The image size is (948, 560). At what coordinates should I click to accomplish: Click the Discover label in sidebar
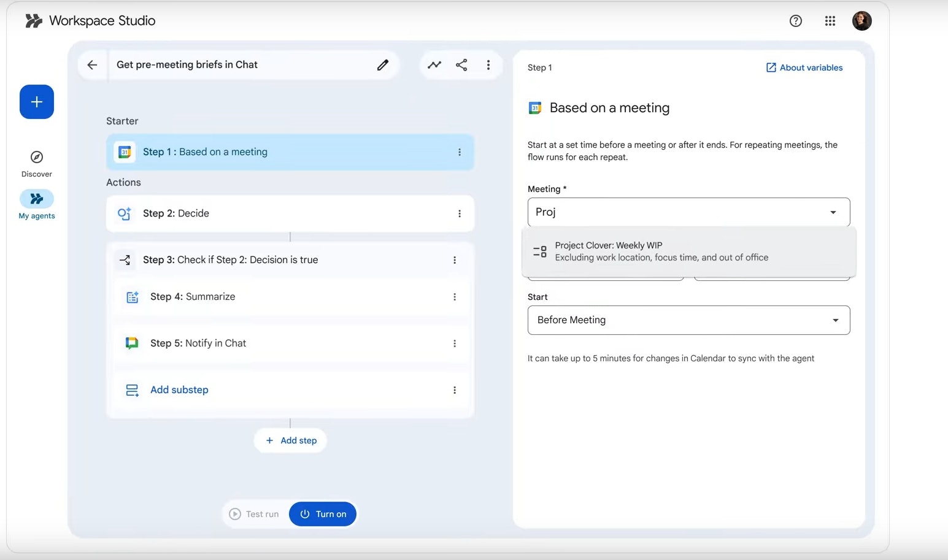point(37,174)
